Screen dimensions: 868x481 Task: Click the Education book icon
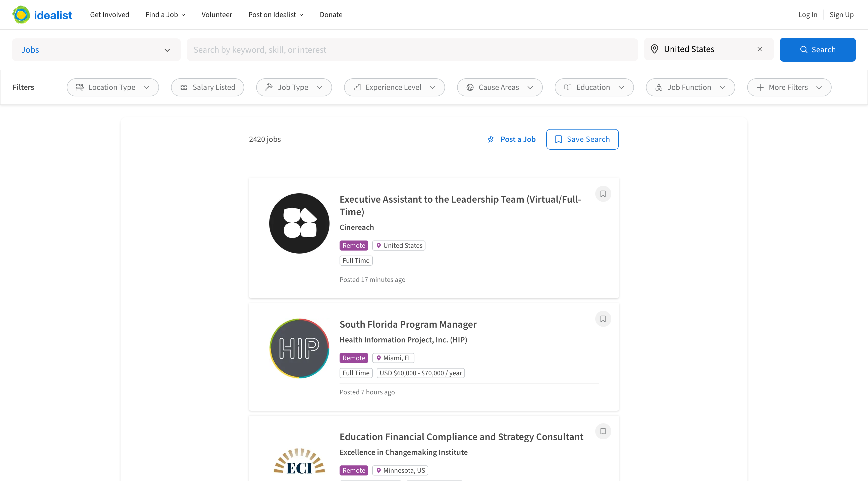(x=568, y=87)
